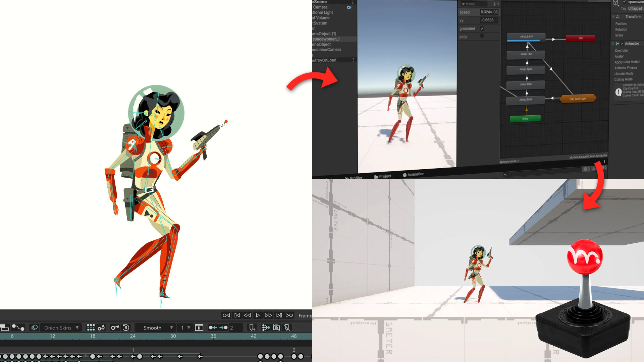Select the Jump_Rise state node
The image size is (644, 362).
coord(526,84)
